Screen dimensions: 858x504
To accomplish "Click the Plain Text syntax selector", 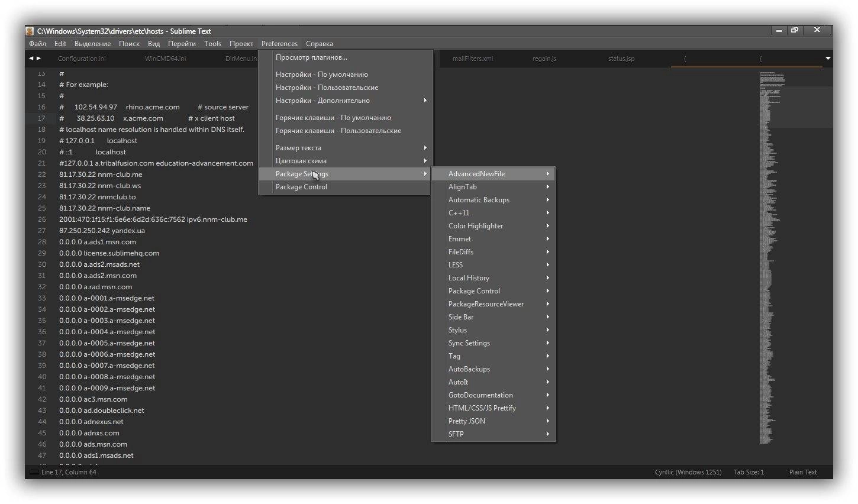I will click(803, 472).
